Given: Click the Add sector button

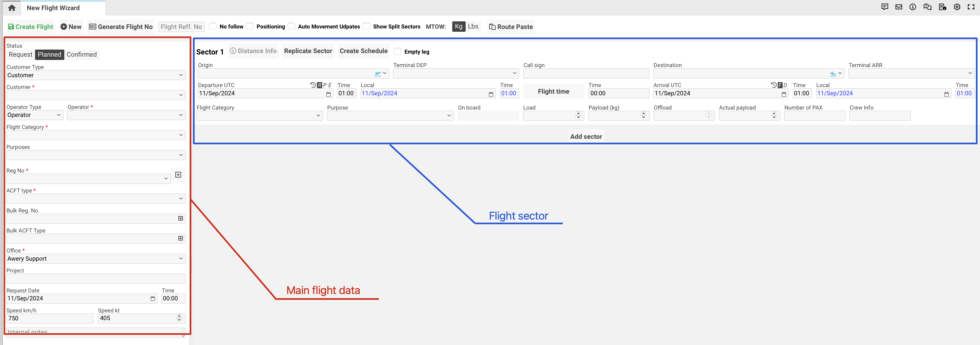Looking at the screenshot, I should [x=586, y=137].
